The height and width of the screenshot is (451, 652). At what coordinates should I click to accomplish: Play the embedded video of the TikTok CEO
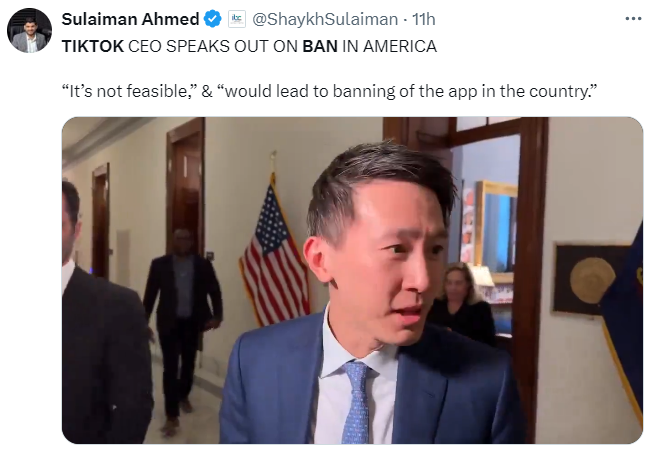coord(352,281)
